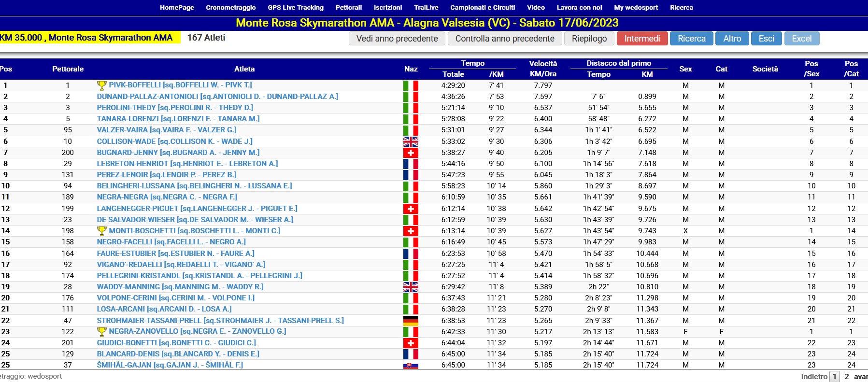Open VIGANO'-REDAELLI athlete link
This screenshot has width=868, height=382.
pos(181,265)
